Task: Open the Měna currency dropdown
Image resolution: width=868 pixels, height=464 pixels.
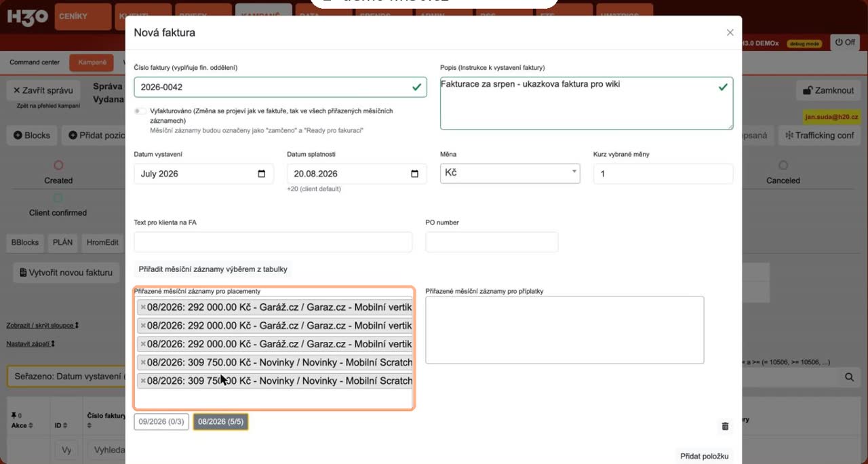Action: pyautogui.click(x=510, y=173)
